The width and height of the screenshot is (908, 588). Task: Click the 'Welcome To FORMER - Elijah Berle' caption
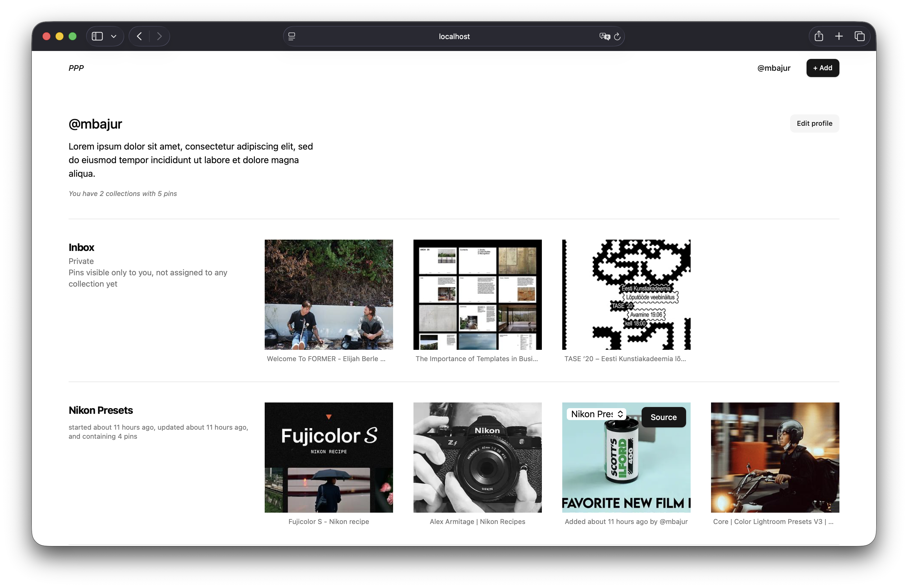(x=326, y=359)
